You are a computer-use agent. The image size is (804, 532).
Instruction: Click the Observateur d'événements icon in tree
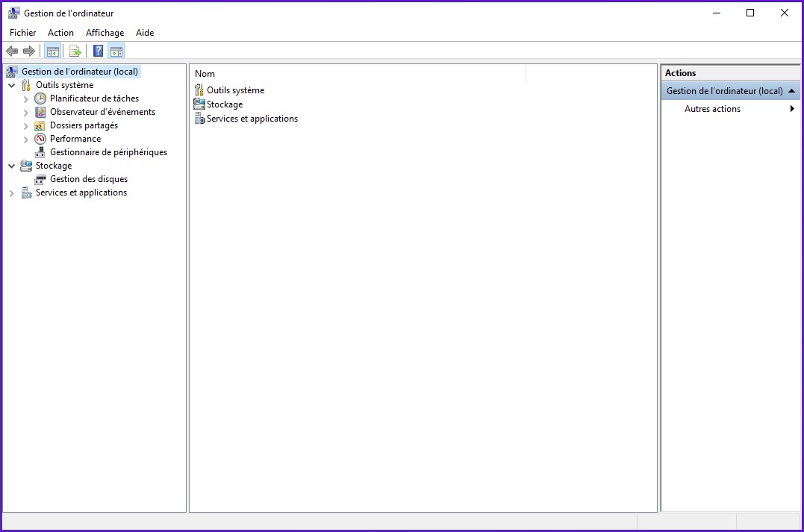tap(40, 112)
